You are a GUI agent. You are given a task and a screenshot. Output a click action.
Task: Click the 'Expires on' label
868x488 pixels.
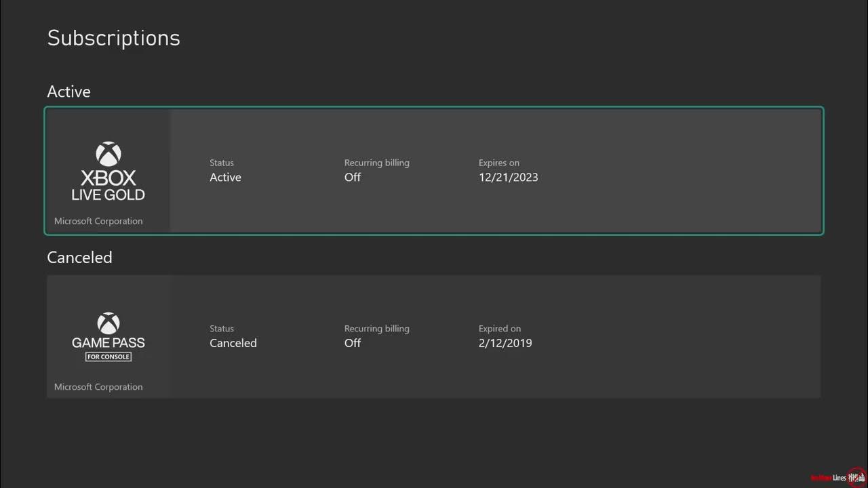499,163
